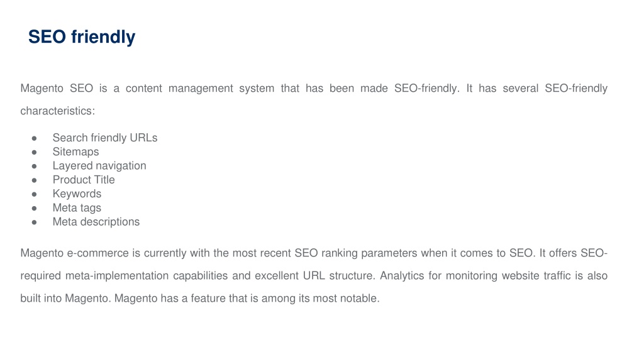The image size is (644, 362).
Task: Click the SEO friendly heading
Action: 82,37
